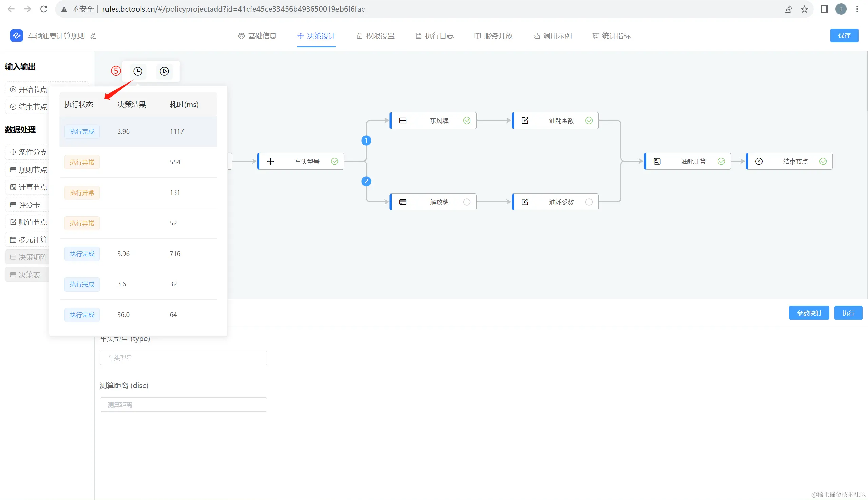The image size is (868, 500).
Task: Click the branch 1 priority marker
Action: (366, 140)
